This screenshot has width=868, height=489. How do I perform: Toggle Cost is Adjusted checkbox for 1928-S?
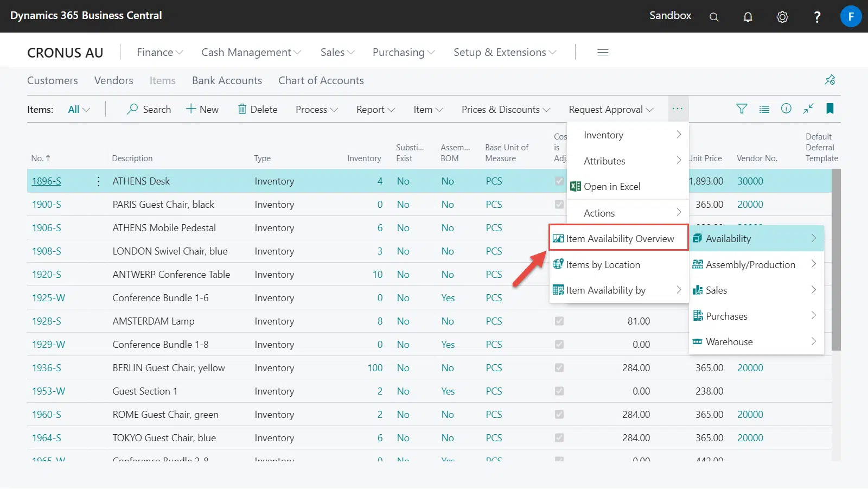pyautogui.click(x=559, y=321)
